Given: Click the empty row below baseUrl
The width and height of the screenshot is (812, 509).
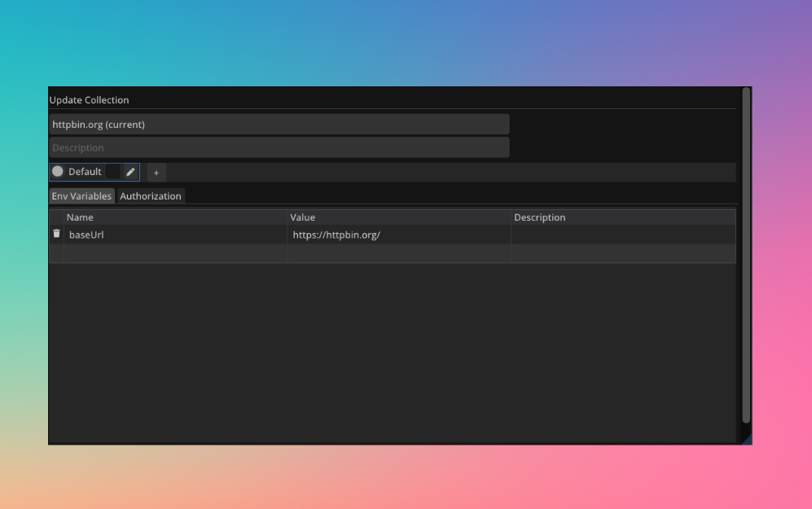Looking at the screenshot, I should click(x=163, y=253).
